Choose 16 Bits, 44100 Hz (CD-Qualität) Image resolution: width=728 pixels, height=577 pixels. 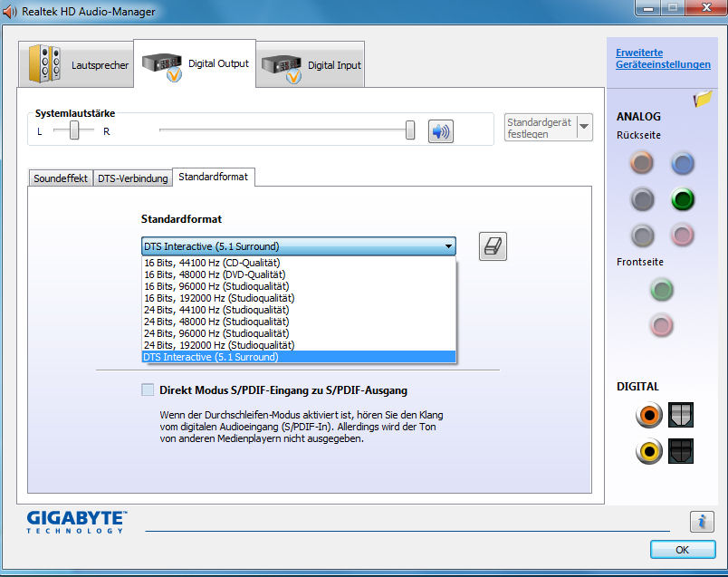(x=299, y=263)
